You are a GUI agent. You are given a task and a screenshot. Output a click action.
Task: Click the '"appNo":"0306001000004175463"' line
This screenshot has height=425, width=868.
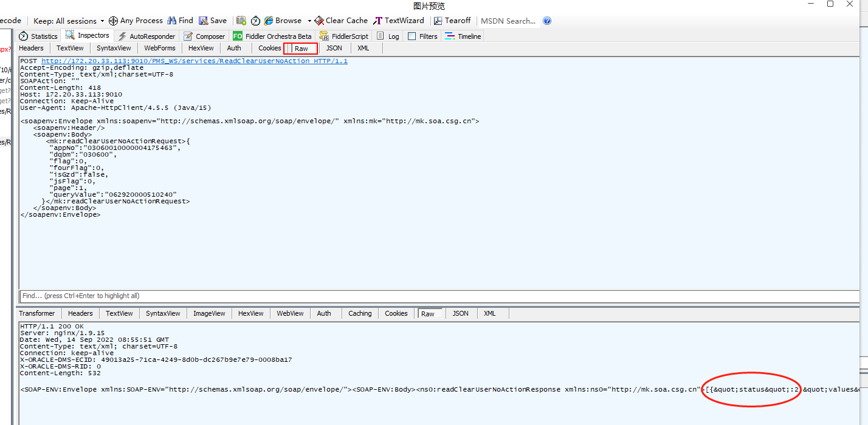coord(115,148)
